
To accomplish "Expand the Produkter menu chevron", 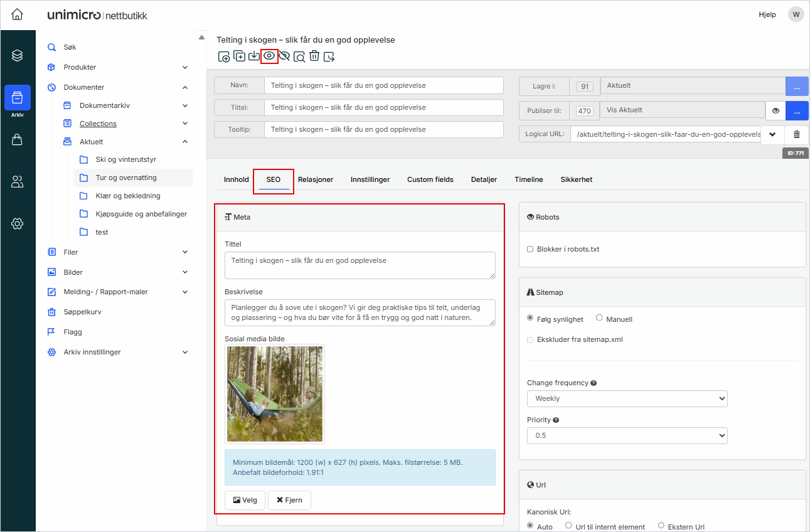I will (185, 67).
